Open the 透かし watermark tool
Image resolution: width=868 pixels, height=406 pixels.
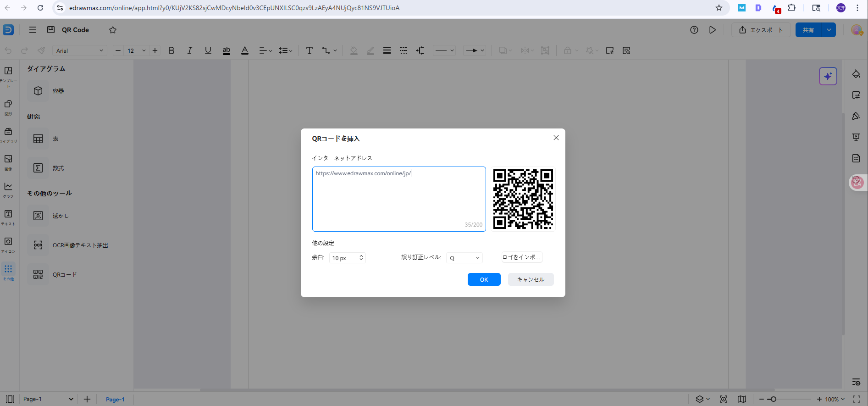38,216
